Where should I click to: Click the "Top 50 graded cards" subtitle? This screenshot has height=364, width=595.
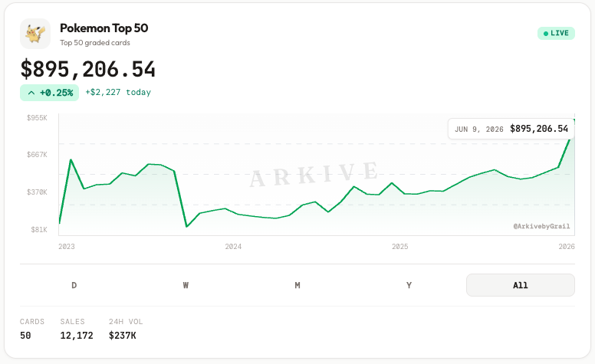coord(95,43)
